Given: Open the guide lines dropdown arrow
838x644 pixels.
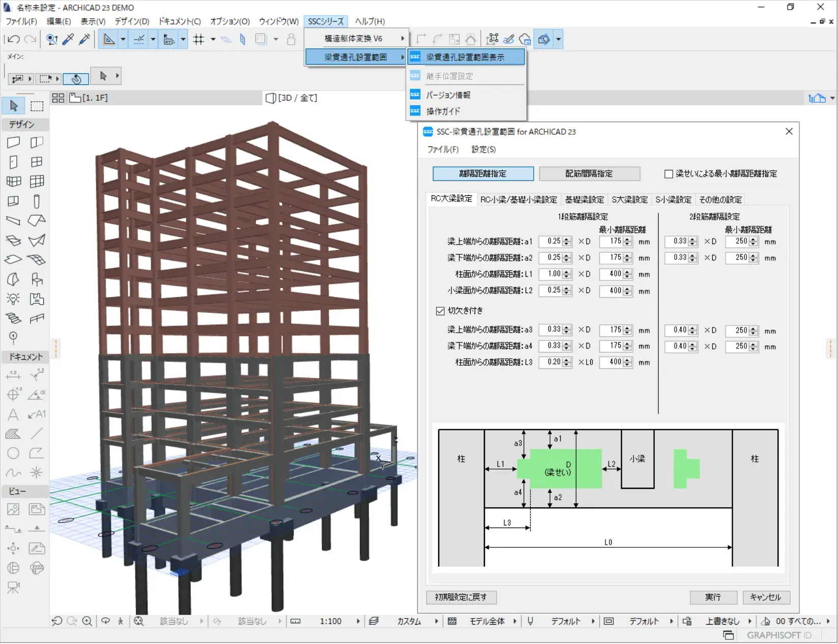Looking at the screenshot, I should click(x=123, y=39).
